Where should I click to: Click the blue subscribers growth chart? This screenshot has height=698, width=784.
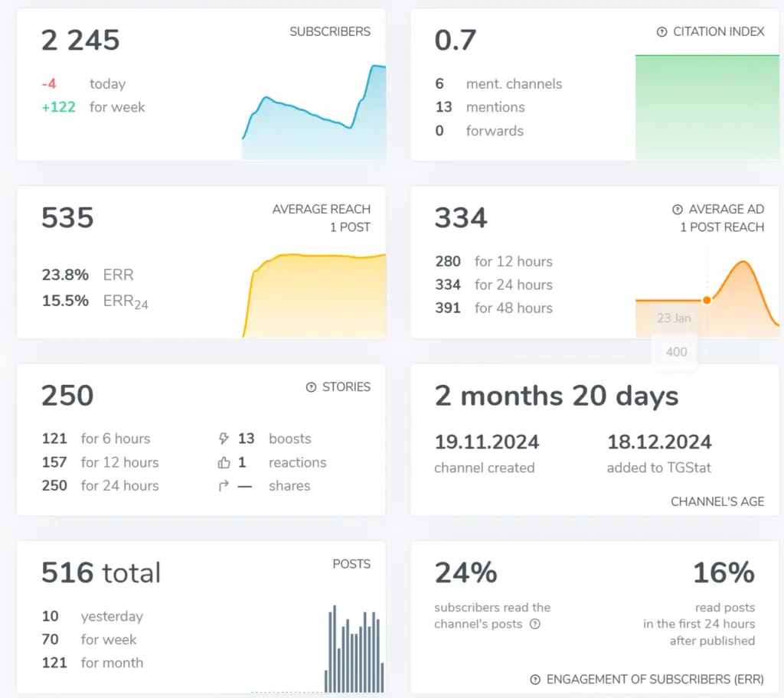point(314,112)
